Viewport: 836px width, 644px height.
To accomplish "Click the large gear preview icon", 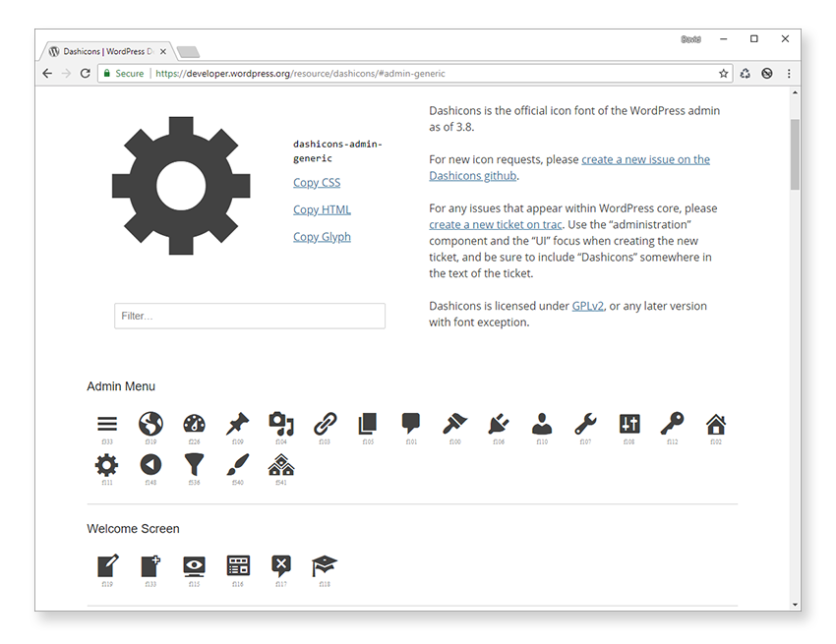I will click(181, 186).
